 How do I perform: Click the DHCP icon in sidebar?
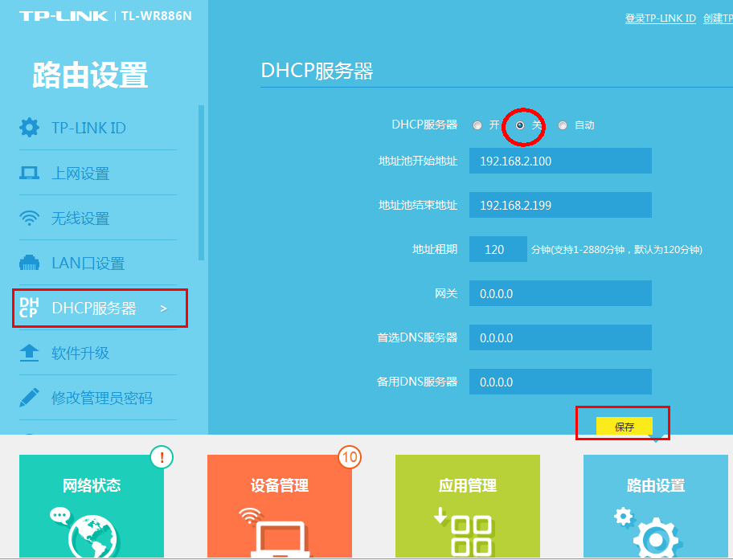(28, 308)
